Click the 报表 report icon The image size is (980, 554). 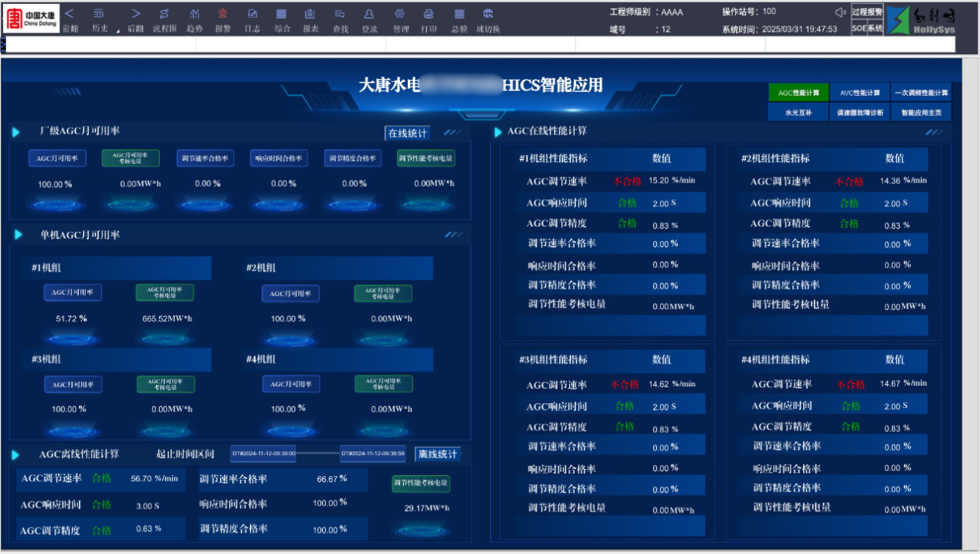310,14
